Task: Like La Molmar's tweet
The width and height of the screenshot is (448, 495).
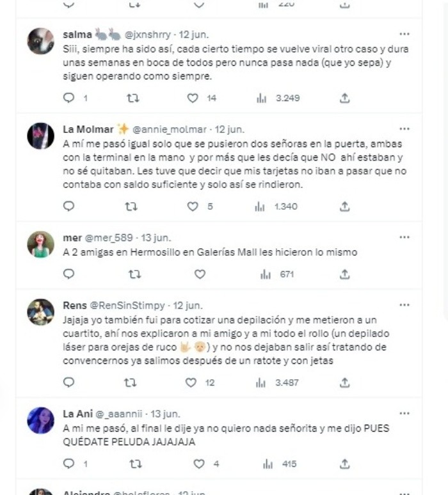Action: (193, 207)
